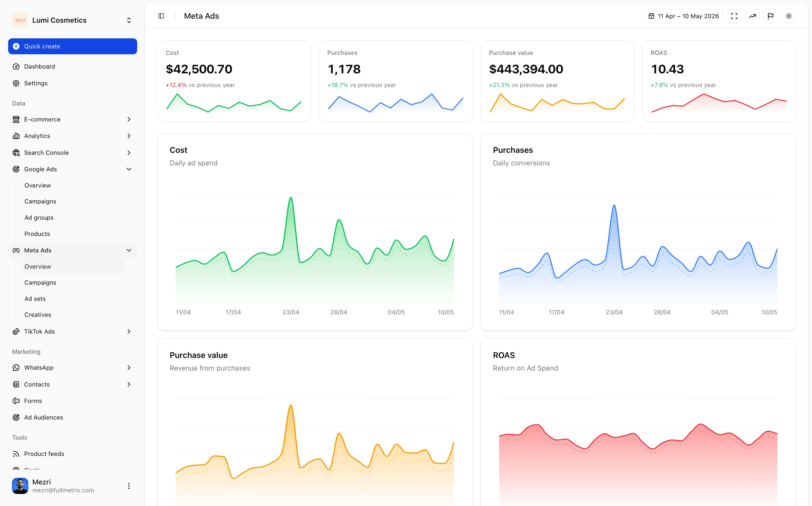Image resolution: width=812 pixels, height=506 pixels.
Task: Click the calendar icon in date range button
Action: (651, 16)
